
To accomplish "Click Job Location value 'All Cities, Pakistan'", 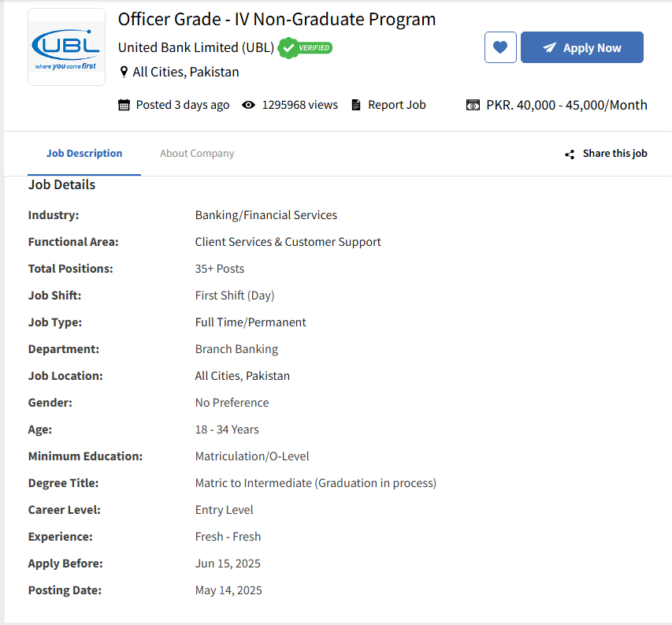I will click(243, 375).
